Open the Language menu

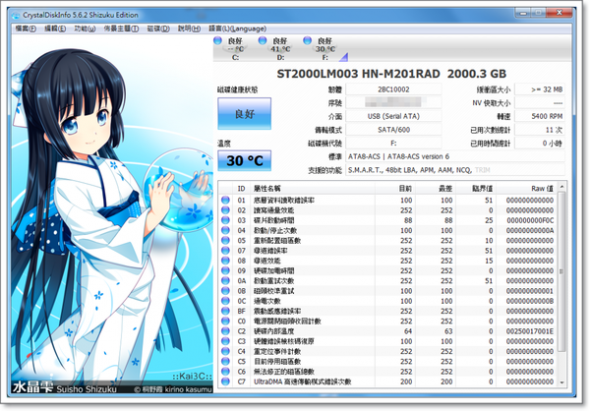[237, 29]
